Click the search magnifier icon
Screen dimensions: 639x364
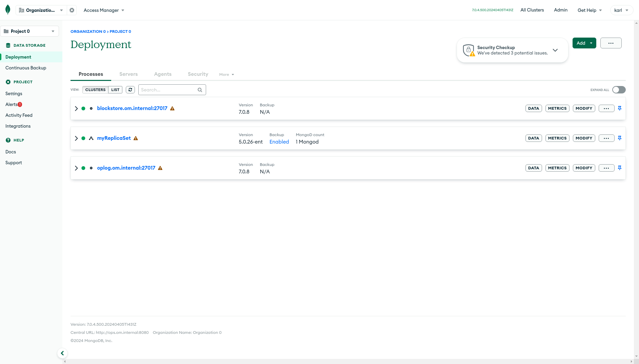[x=200, y=90]
